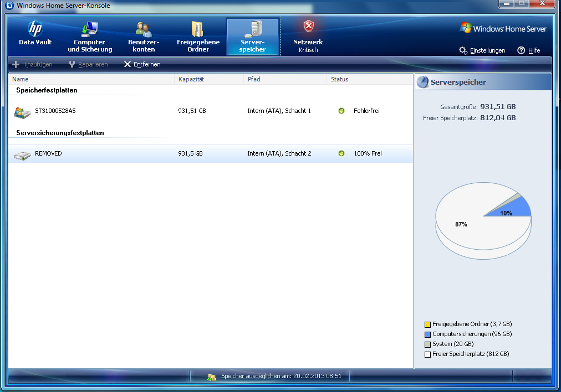Click System (20 GB) legend label
This screenshot has width=561, height=392.
pyautogui.click(x=453, y=344)
